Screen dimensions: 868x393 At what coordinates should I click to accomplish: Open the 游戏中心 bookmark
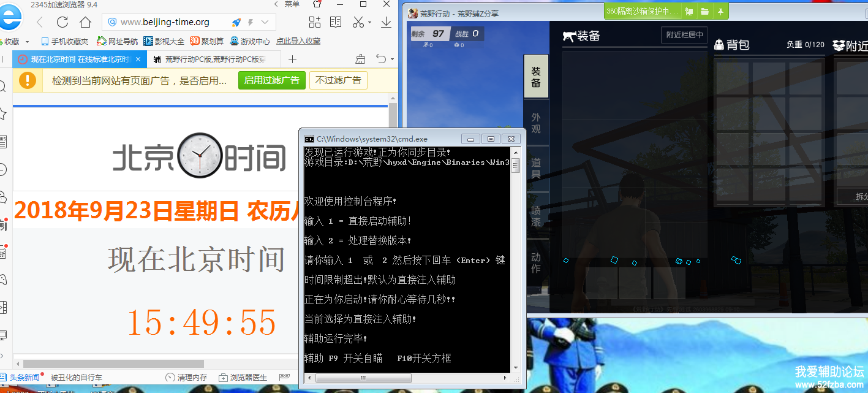[x=250, y=42]
